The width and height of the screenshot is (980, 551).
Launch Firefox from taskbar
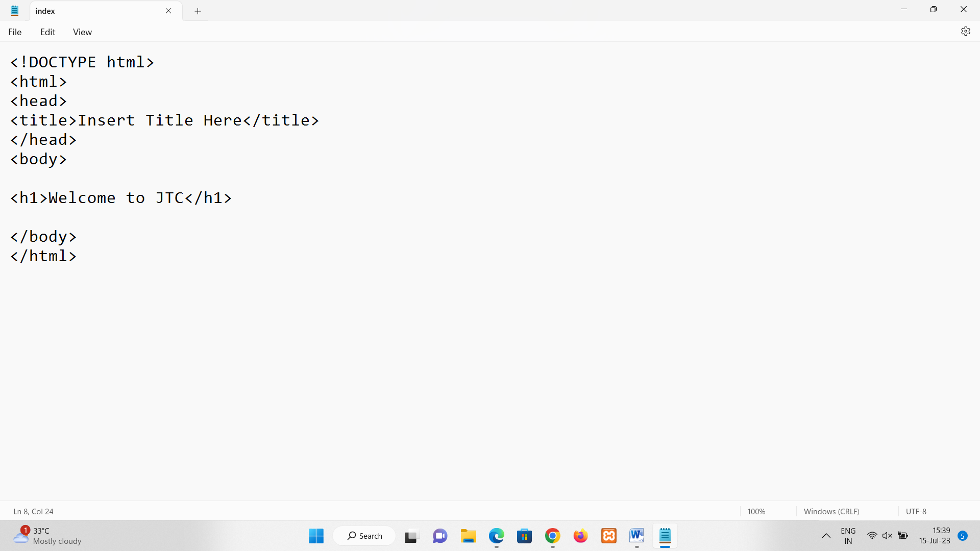pos(580,536)
